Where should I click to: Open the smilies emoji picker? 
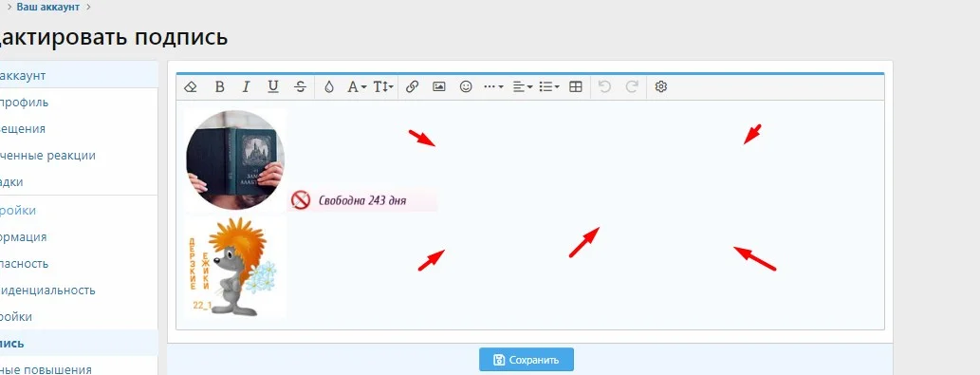click(466, 87)
